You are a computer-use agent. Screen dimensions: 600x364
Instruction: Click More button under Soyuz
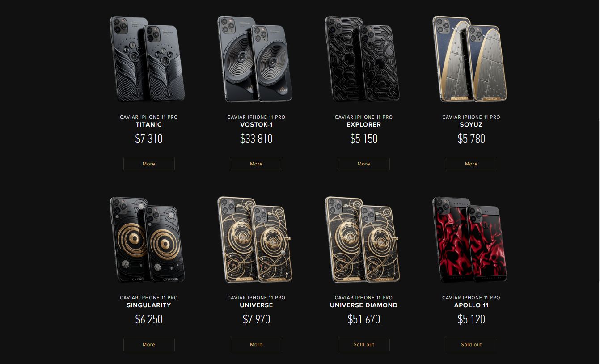coord(471,164)
